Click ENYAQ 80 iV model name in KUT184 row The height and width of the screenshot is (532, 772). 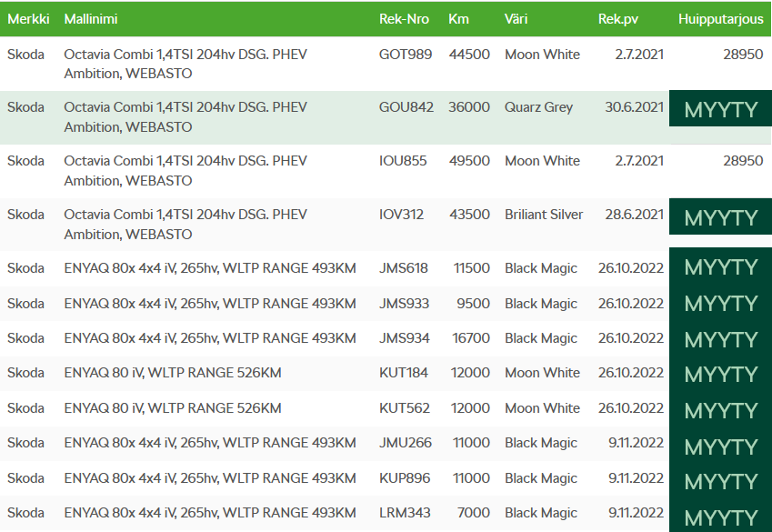point(173,373)
